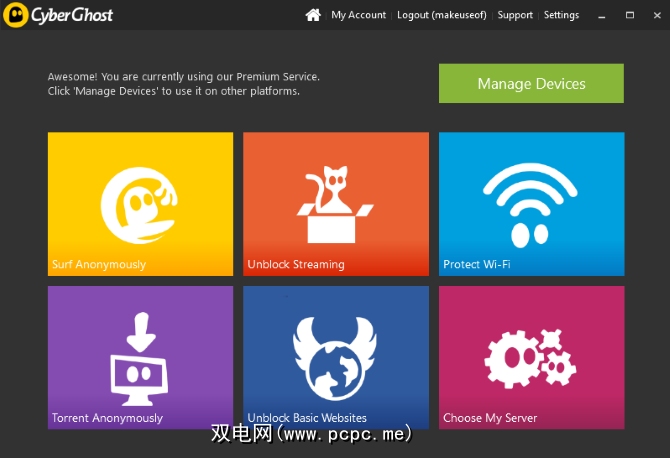Open My Account from top menu
The image size is (670, 458).
pyautogui.click(x=358, y=15)
